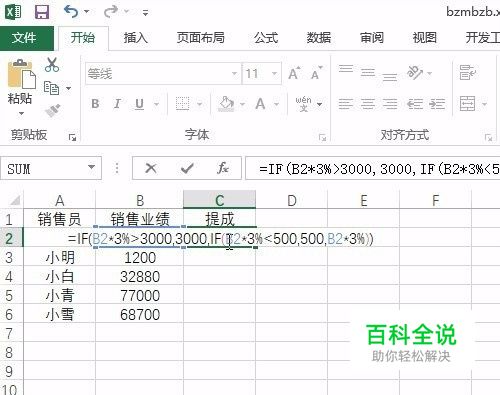Open the underline style dropdown arrow
500x395 pixels.
point(156,104)
